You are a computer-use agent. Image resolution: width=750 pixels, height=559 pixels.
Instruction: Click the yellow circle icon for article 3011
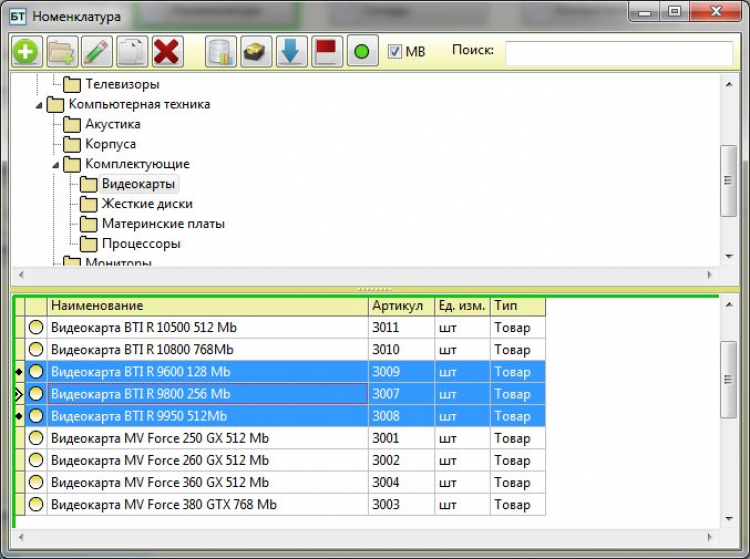(x=36, y=328)
